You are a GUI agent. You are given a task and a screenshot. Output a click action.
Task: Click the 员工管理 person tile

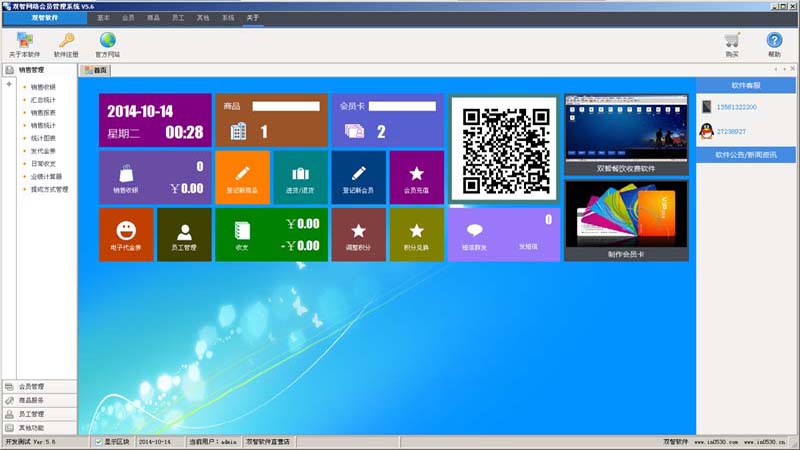pos(184,235)
